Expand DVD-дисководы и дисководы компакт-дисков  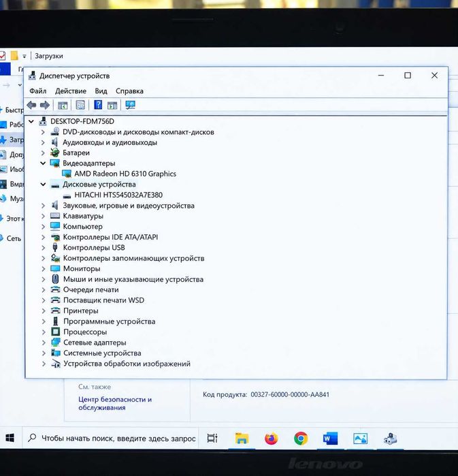point(43,132)
